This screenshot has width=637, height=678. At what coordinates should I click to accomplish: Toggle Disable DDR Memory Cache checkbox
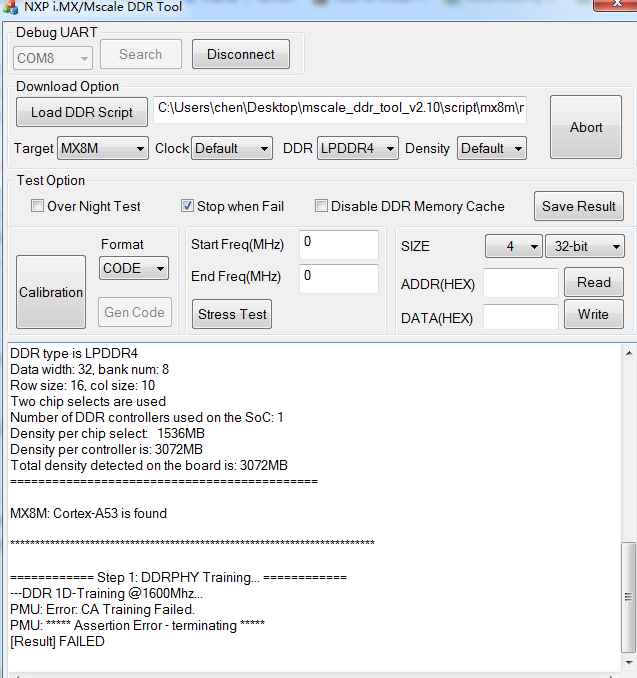[321, 206]
